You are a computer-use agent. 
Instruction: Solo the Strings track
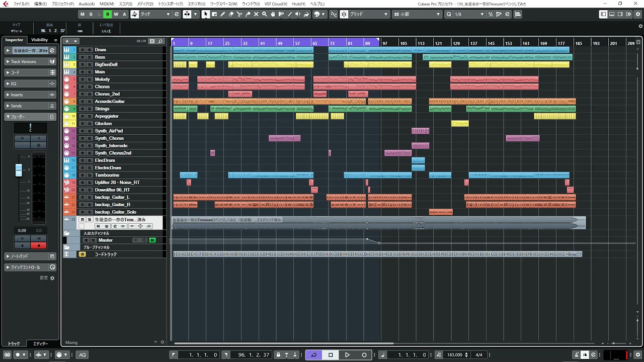tap(89, 109)
